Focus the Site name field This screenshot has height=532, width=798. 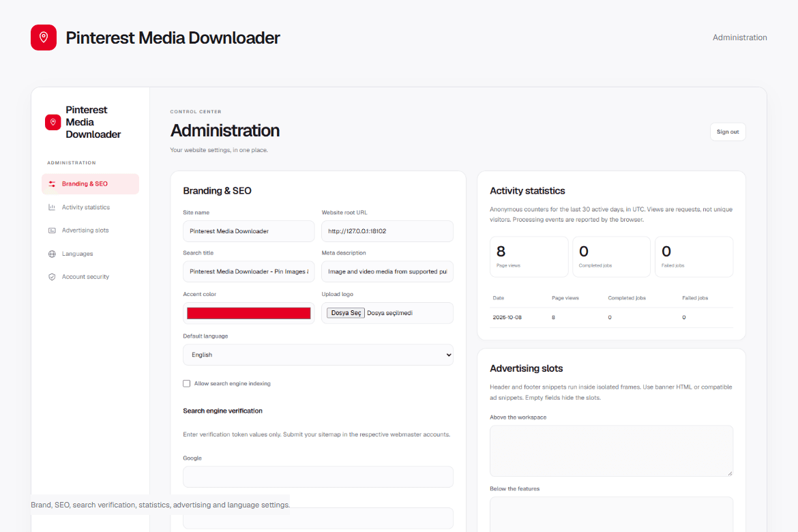[x=249, y=231]
